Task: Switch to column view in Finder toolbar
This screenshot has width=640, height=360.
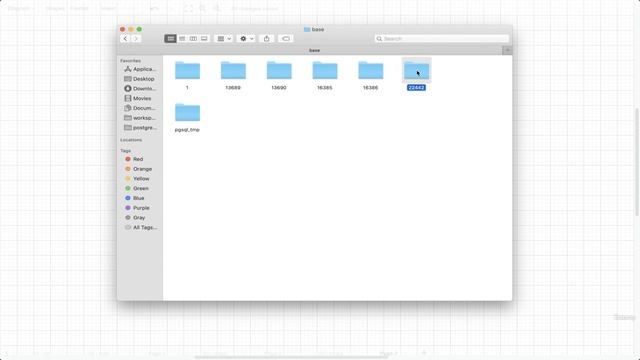Action: click(x=193, y=38)
